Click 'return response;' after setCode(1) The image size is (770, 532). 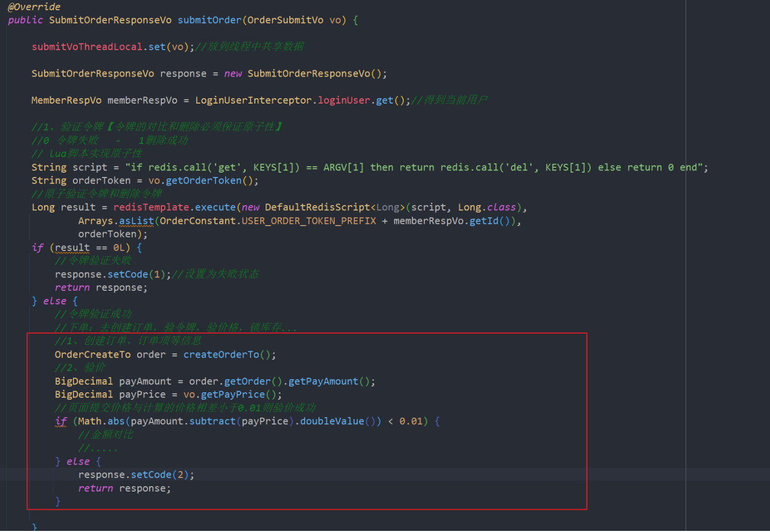(101, 288)
